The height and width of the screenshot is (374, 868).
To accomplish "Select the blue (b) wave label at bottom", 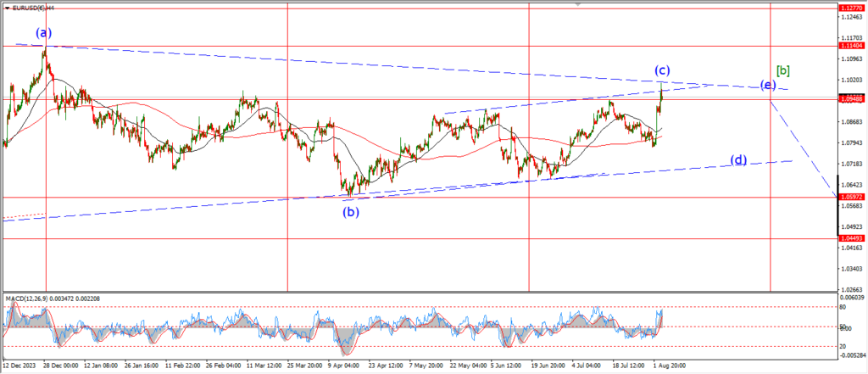I will click(351, 212).
